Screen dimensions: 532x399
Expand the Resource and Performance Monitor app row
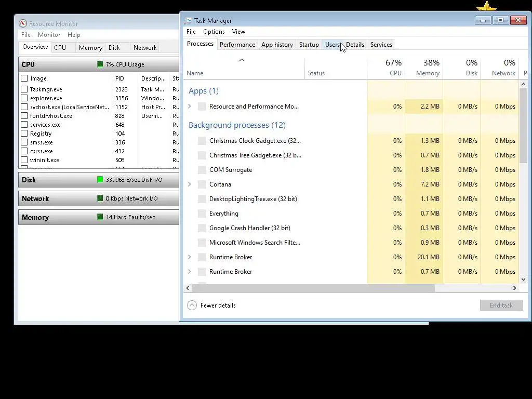[190, 106]
